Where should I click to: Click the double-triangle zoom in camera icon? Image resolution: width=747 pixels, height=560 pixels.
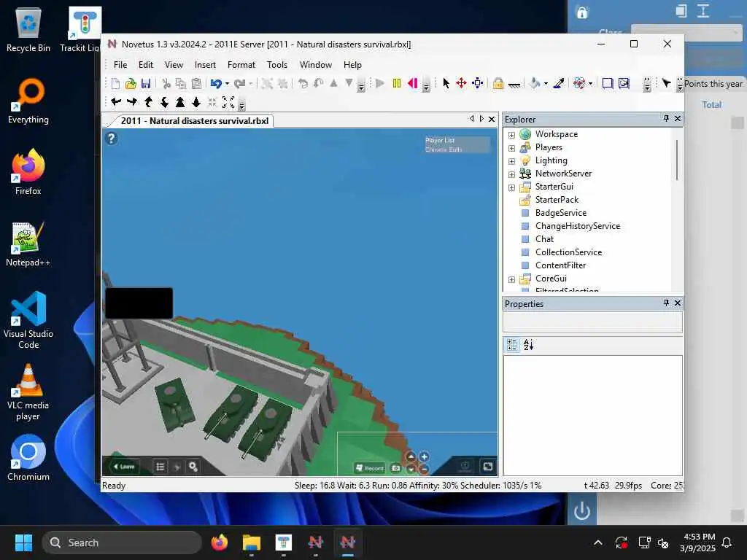tap(180, 101)
